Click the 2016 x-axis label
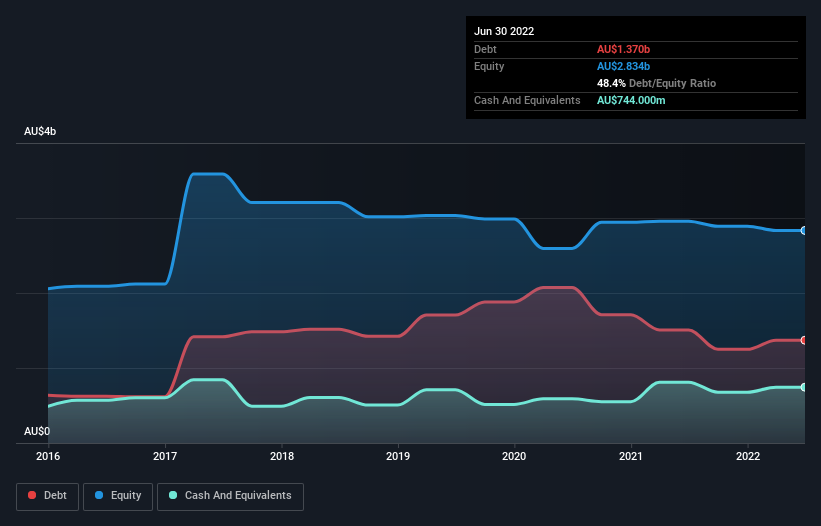821x526 pixels. [x=48, y=456]
